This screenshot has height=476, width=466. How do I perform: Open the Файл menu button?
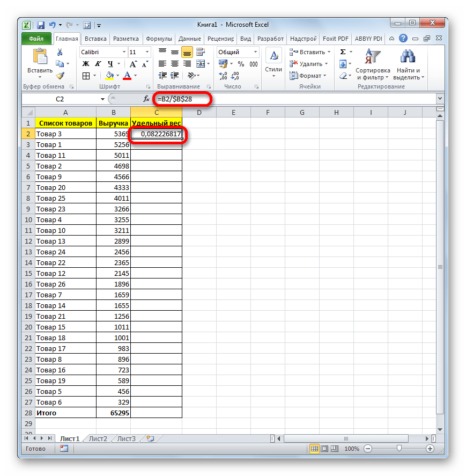pos(36,39)
